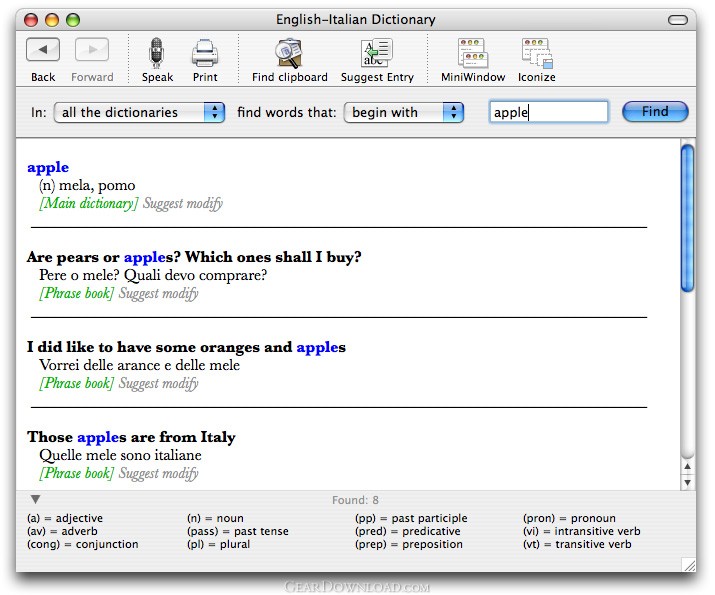Image resolution: width=715 pixels, height=595 pixels.
Task: Click the scrollbar up arrow
Action: (x=687, y=466)
